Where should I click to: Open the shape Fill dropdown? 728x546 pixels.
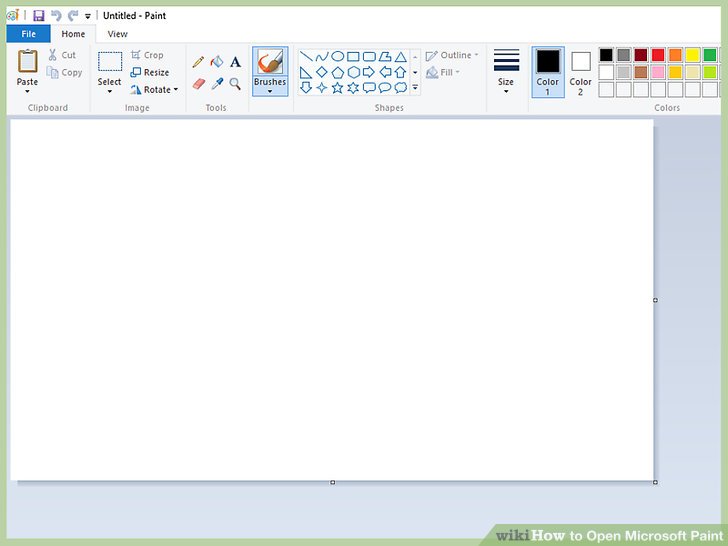[x=443, y=72]
